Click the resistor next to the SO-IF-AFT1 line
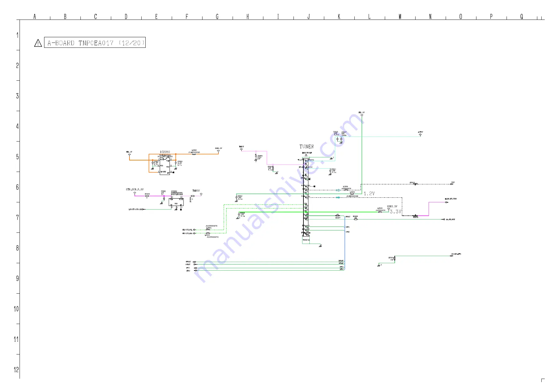 tap(395, 259)
